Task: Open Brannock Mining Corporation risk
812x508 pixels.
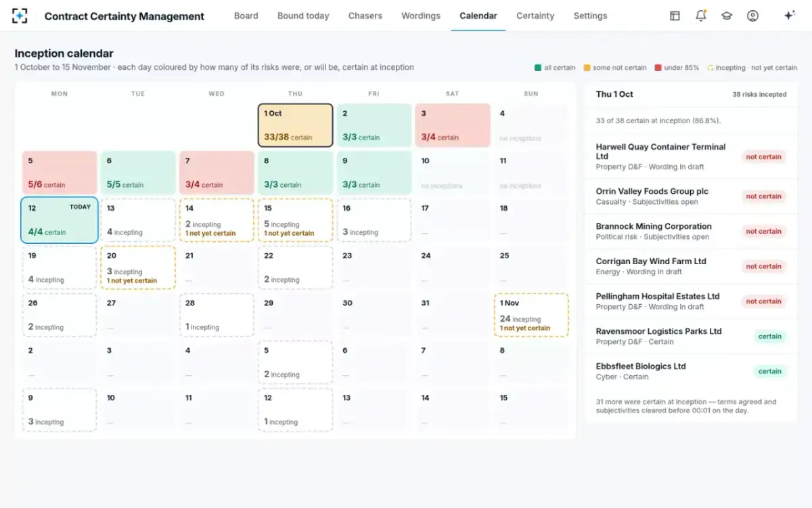Action: coord(691,231)
